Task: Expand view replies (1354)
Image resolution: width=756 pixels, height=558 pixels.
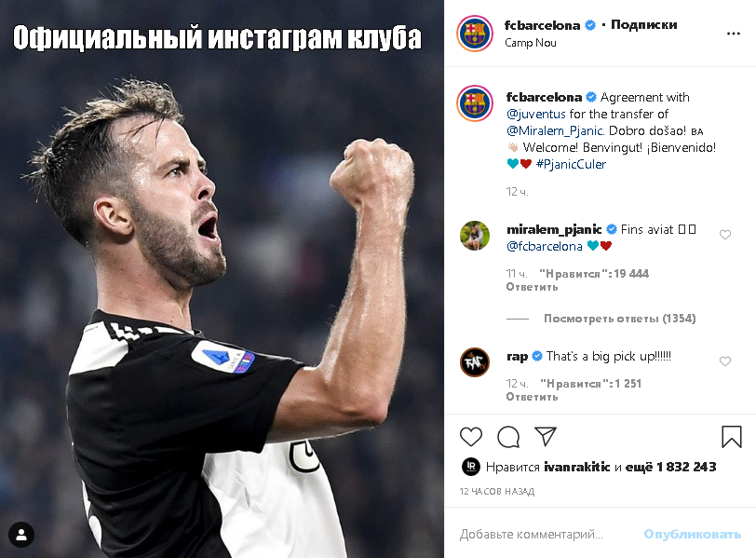Action: pos(619,319)
